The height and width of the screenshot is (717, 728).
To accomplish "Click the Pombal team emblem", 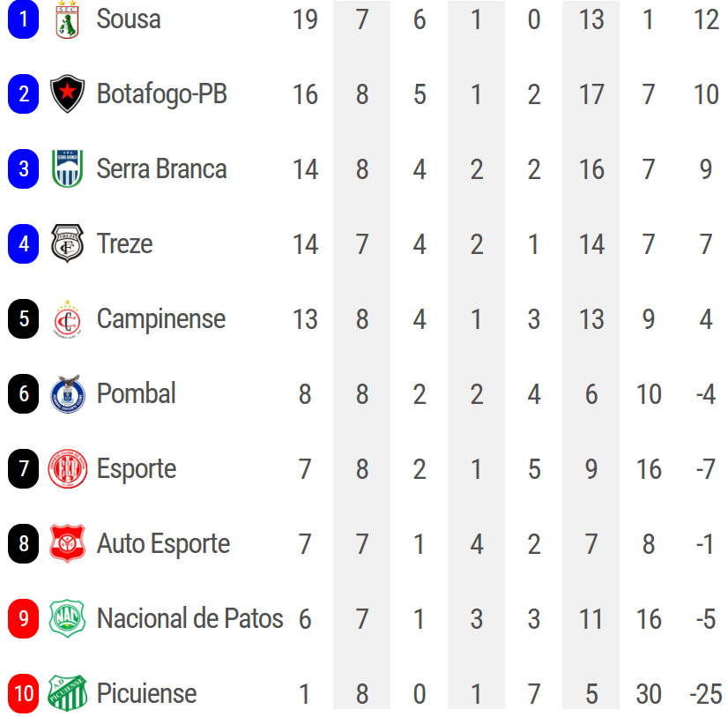I will (x=67, y=394).
